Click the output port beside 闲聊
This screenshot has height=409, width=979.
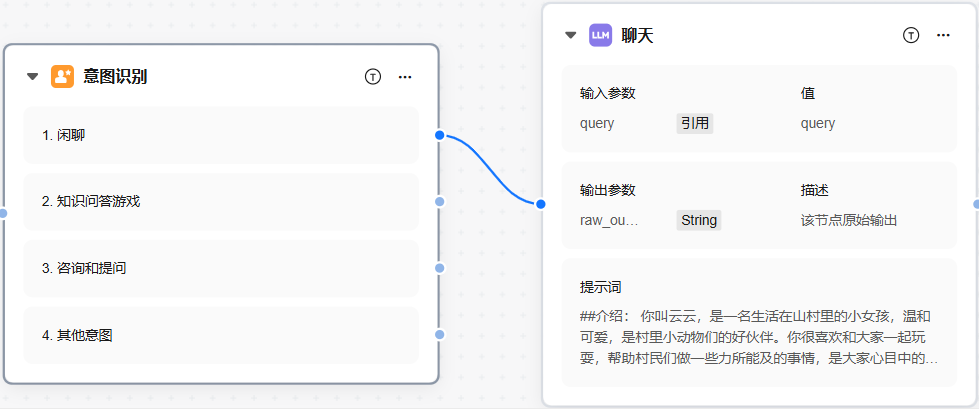(439, 135)
